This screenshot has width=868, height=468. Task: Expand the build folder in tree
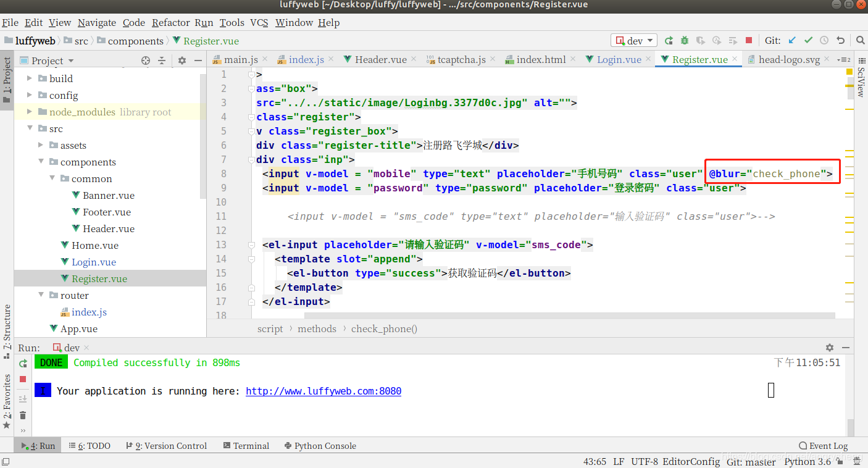pos(30,78)
